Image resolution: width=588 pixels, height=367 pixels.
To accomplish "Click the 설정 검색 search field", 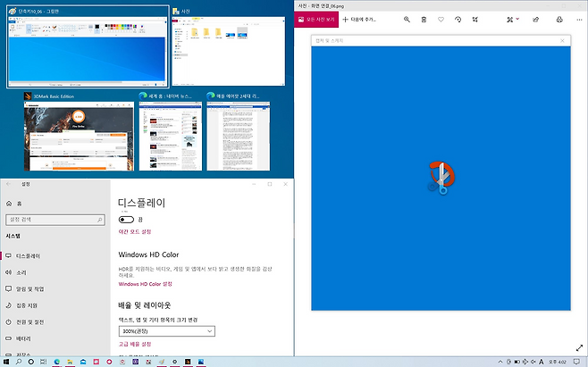I will pyautogui.click(x=53, y=219).
